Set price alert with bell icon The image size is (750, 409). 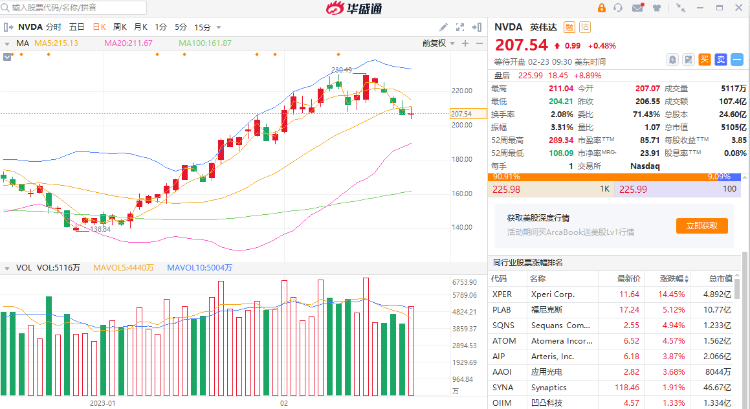coord(673,60)
